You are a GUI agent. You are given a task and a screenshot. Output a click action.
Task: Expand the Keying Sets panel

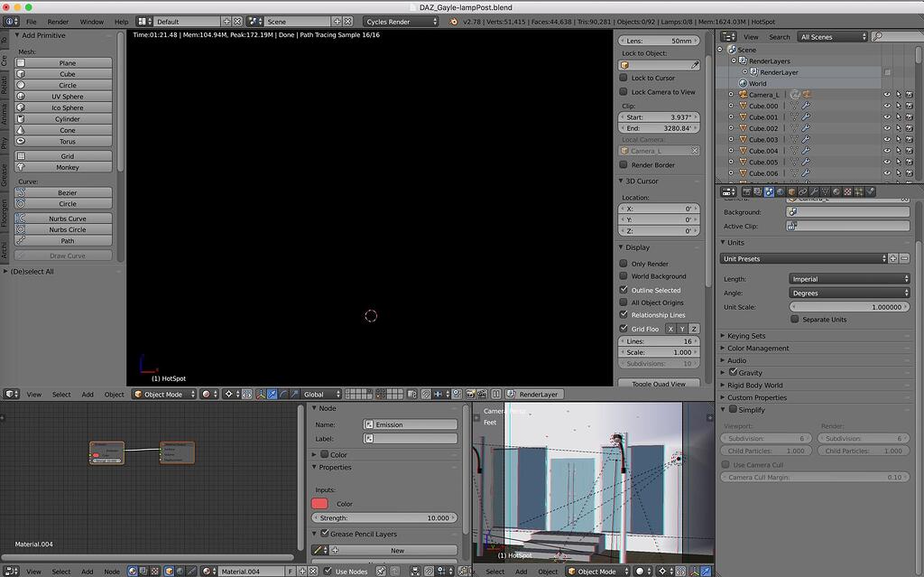[745, 336]
